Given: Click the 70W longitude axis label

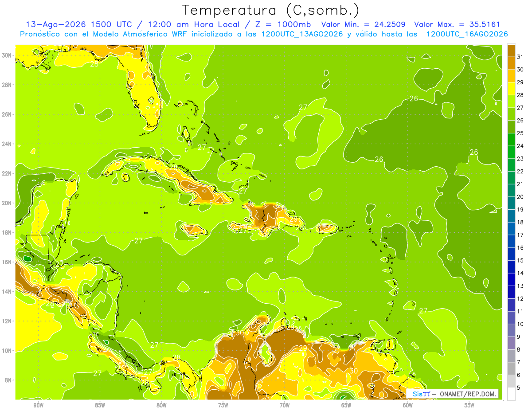Looking at the screenshot, I should [285, 406].
